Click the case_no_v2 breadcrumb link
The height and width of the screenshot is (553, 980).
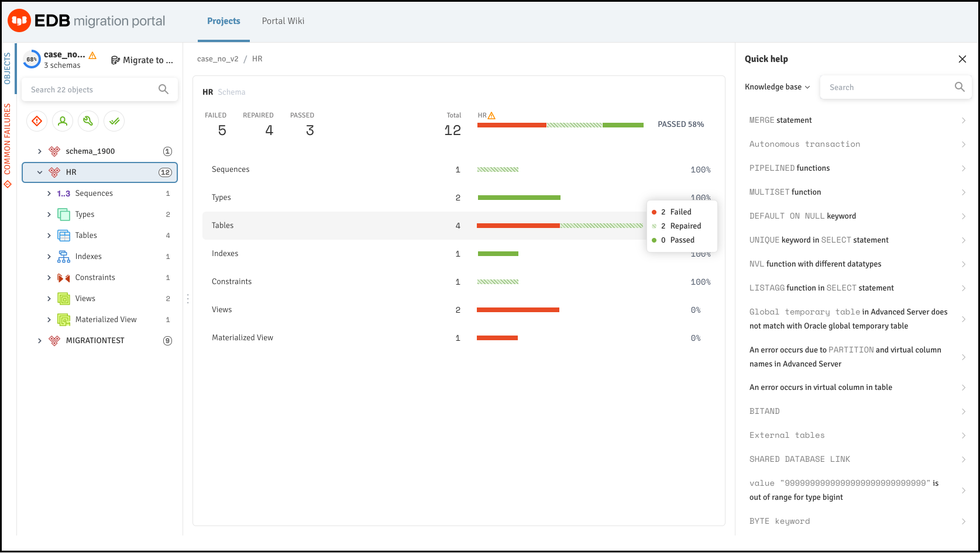point(218,59)
